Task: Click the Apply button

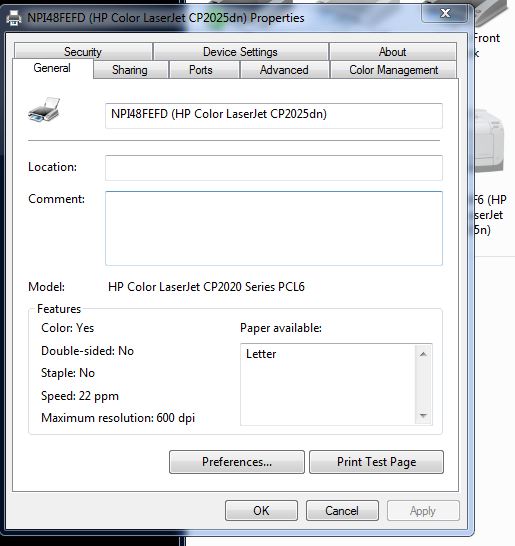Action: (423, 511)
